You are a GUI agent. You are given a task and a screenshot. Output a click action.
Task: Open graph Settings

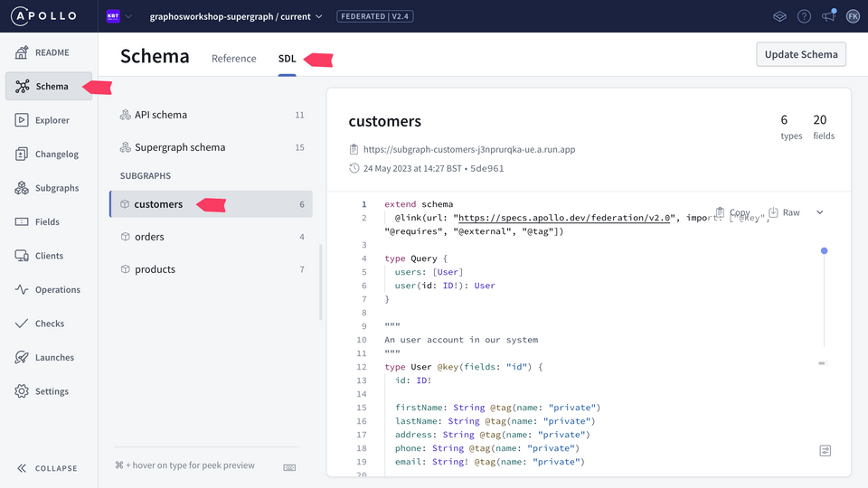(x=49, y=391)
